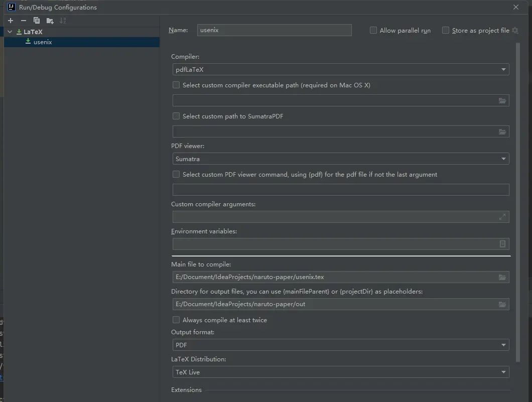Browse for the main file to compile
The image size is (532, 402).
pyautogui.click(x=502, y=277)
